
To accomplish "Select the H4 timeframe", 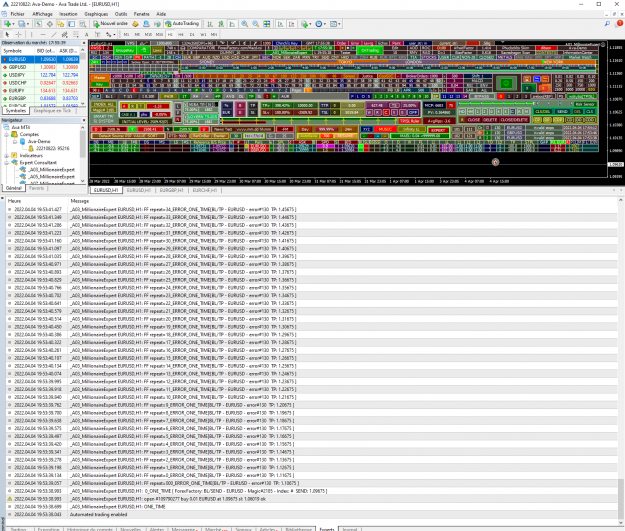I will click(181, 35).
